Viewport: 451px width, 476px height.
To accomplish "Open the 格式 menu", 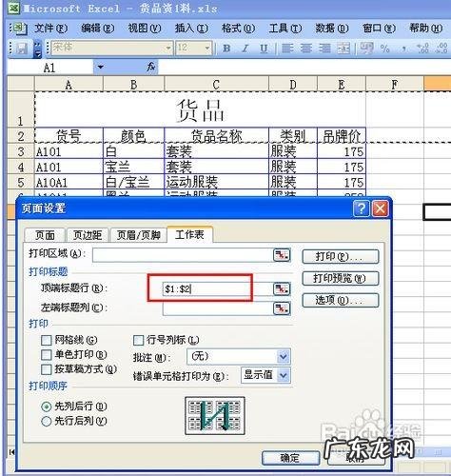I will point(238,29).
